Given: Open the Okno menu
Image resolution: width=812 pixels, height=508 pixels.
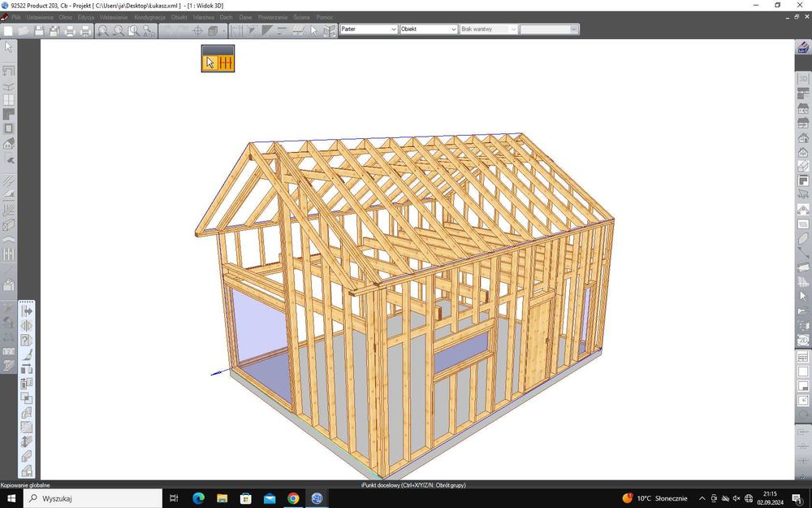Looking at the screenshot, I should [65, 17].
